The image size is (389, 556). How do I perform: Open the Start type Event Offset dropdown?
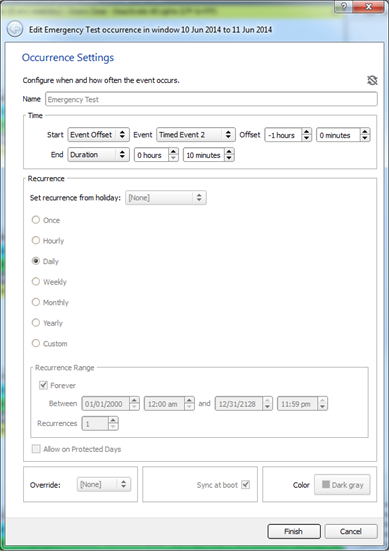tap(98, 135)
